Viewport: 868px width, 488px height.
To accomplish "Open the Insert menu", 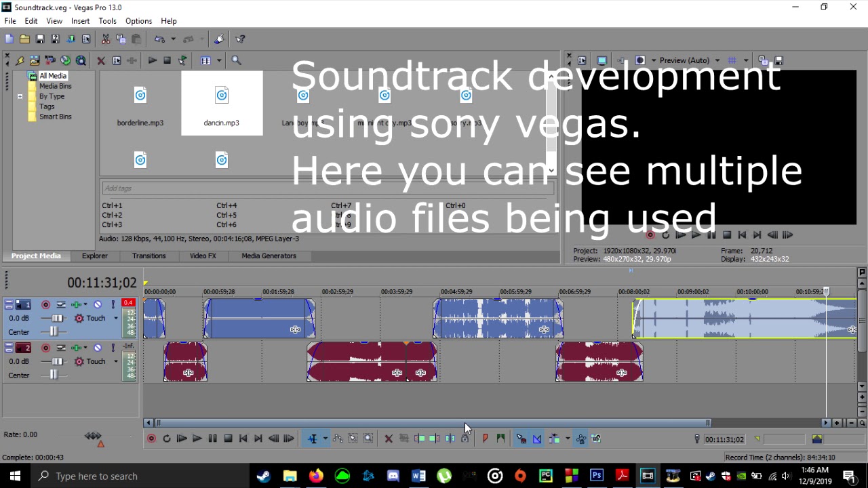I will point(80,21).
